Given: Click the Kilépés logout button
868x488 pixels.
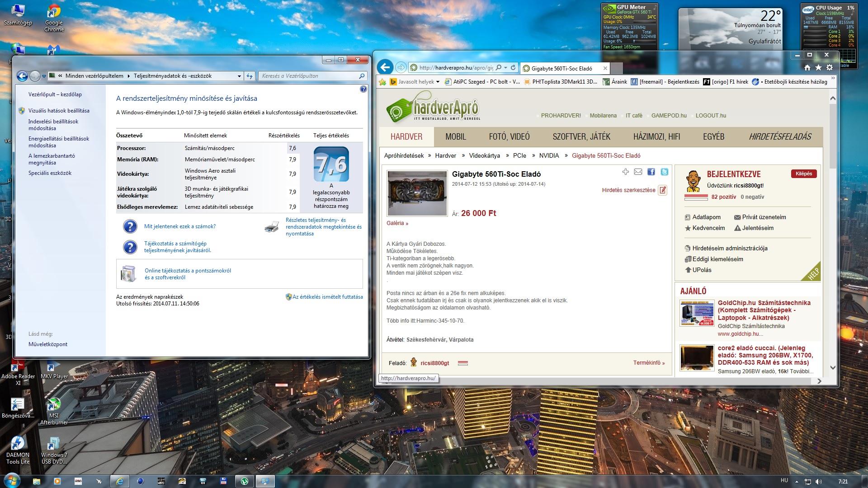Looking at the screenshot, I should coord(803,174).
